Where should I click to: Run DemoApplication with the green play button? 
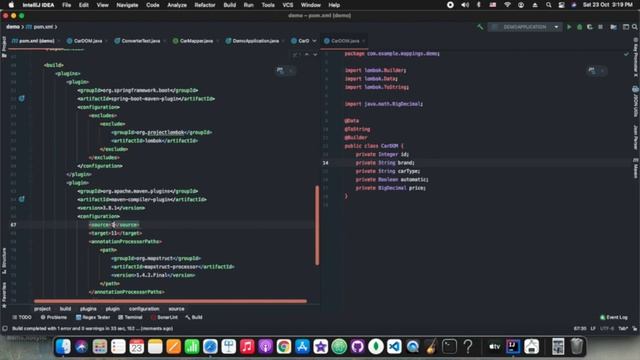point(569,27)
